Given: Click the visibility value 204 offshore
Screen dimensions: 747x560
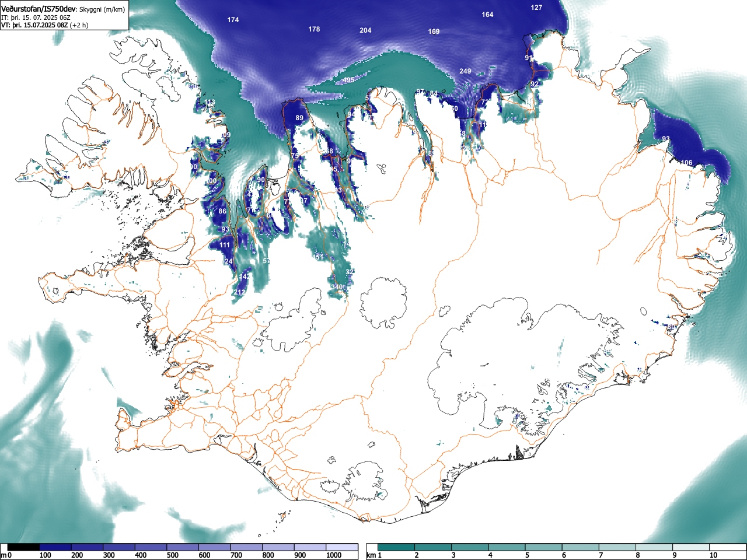Looking at the screenshot, I should [x=365, y=30].
